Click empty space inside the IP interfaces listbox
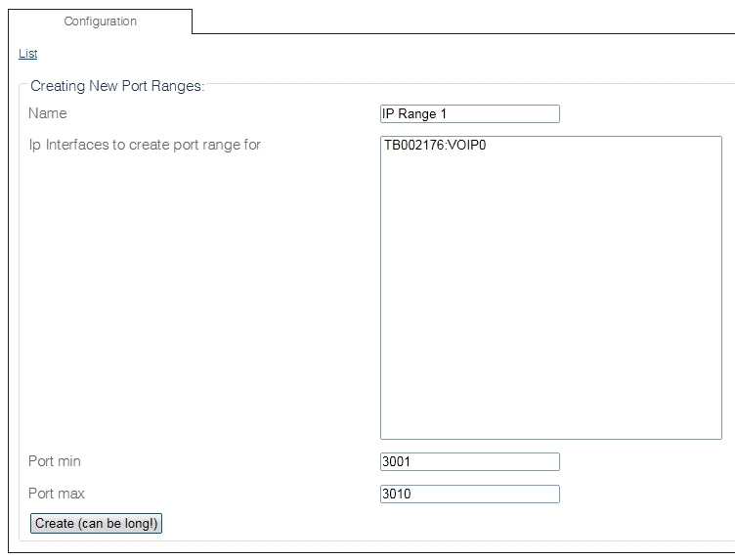735x560 pixels. [x=550, y=313]
